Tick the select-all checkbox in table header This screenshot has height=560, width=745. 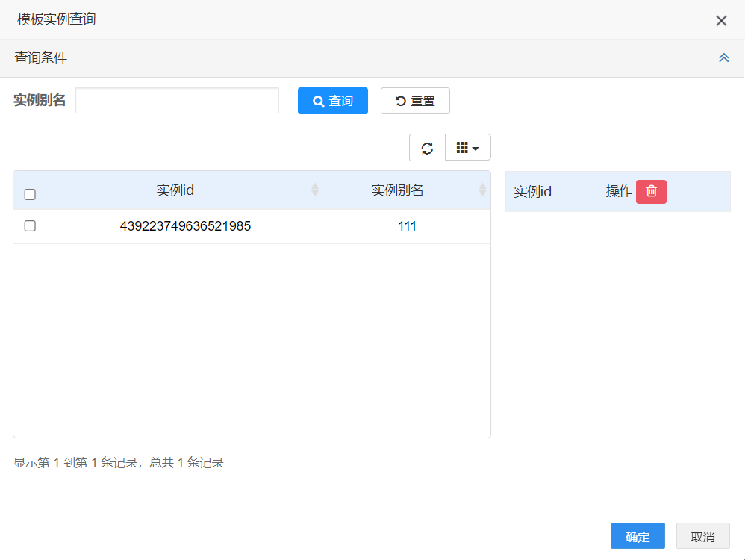[30, 194]
